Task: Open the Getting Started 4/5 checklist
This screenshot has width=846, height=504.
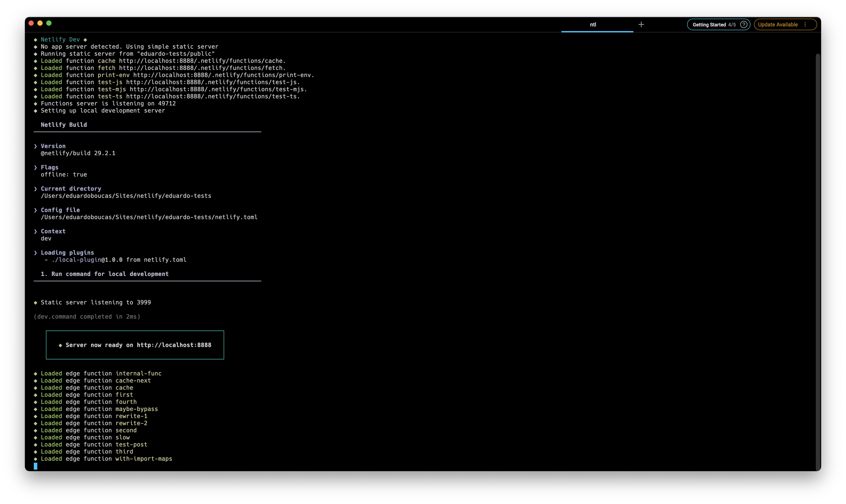Action: (x=714, y=24)
